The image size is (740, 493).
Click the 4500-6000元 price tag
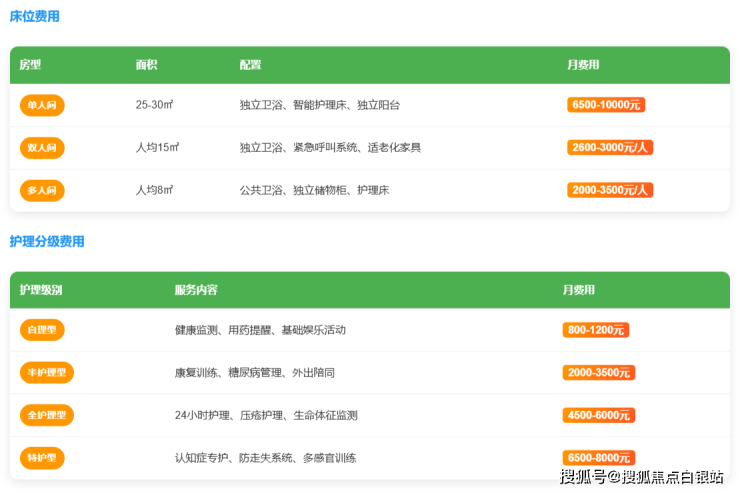coord(599,415)
